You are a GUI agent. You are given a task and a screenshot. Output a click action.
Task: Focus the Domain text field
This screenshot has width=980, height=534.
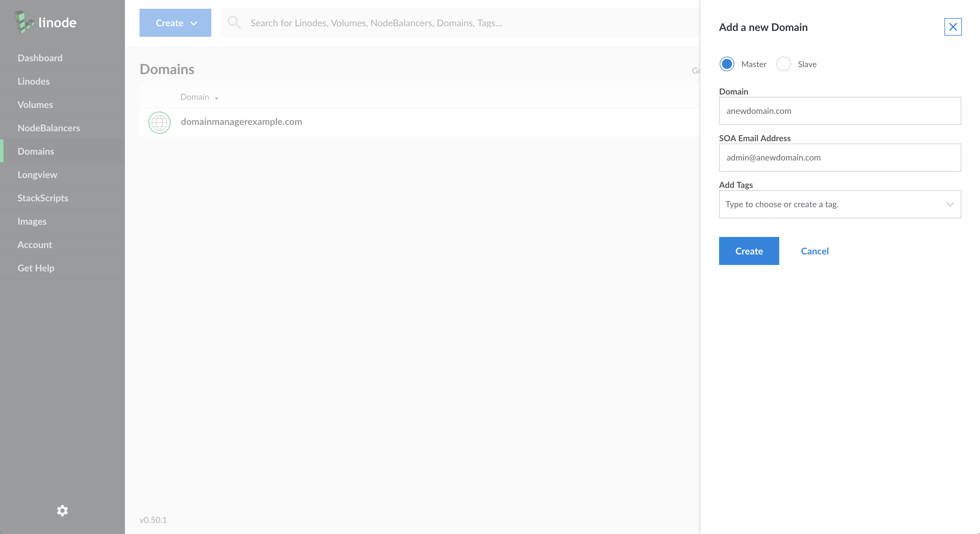pos(840,111)
